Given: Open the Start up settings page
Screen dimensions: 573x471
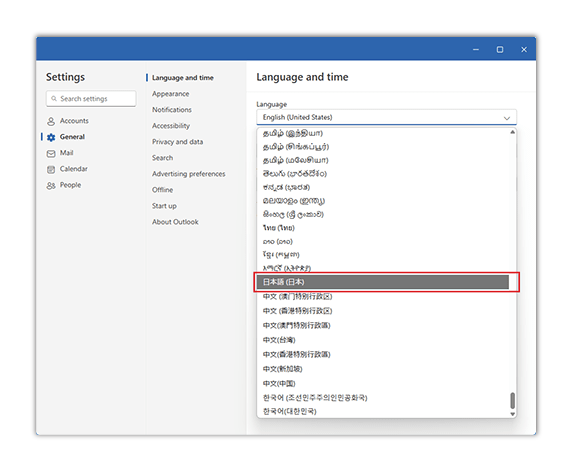Looking at the screenshot, I should [x=164, y=206].
